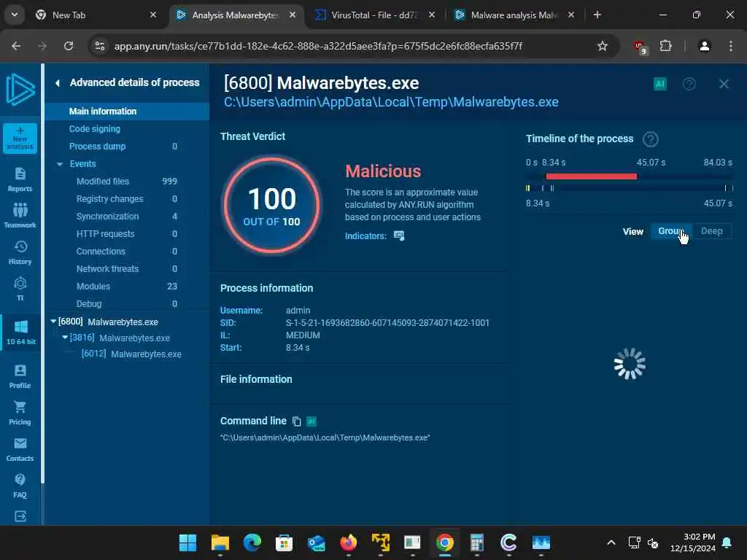Image resolution: width=747 pixels, height=560 pixels.
Task: Start a New analysis
Action: (x=20, y=138)
